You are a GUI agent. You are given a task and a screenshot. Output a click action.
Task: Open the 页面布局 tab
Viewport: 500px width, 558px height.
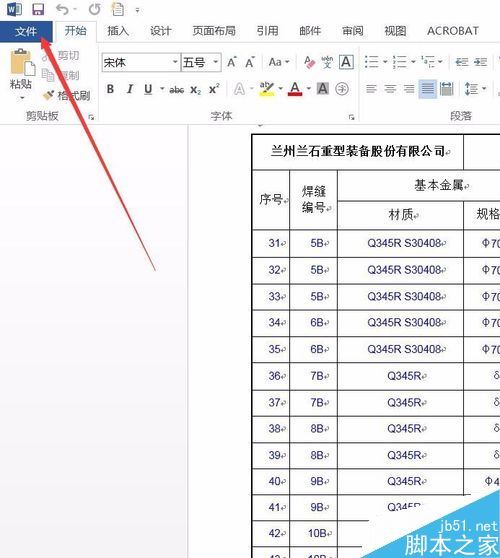(x=214, y=31)
